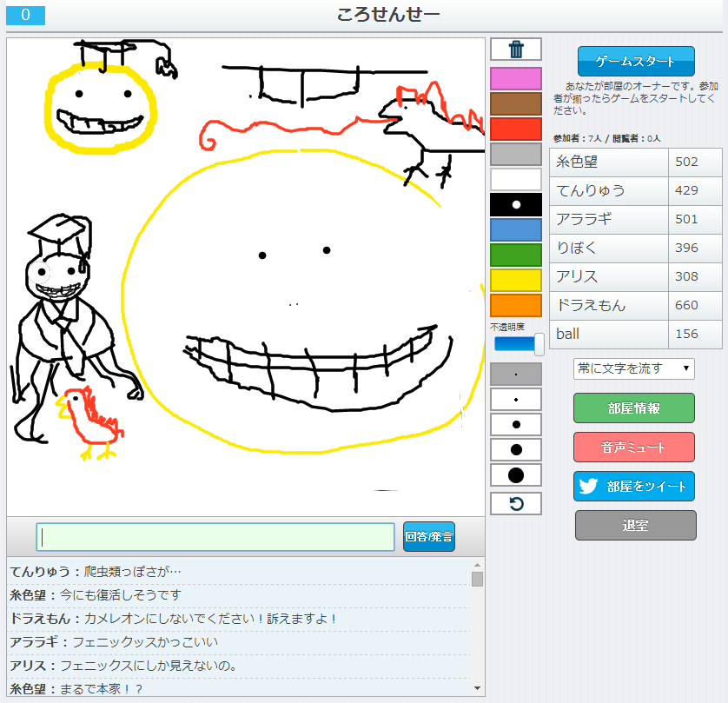Click the Twitter bird icon

click(x=589, y=486)
